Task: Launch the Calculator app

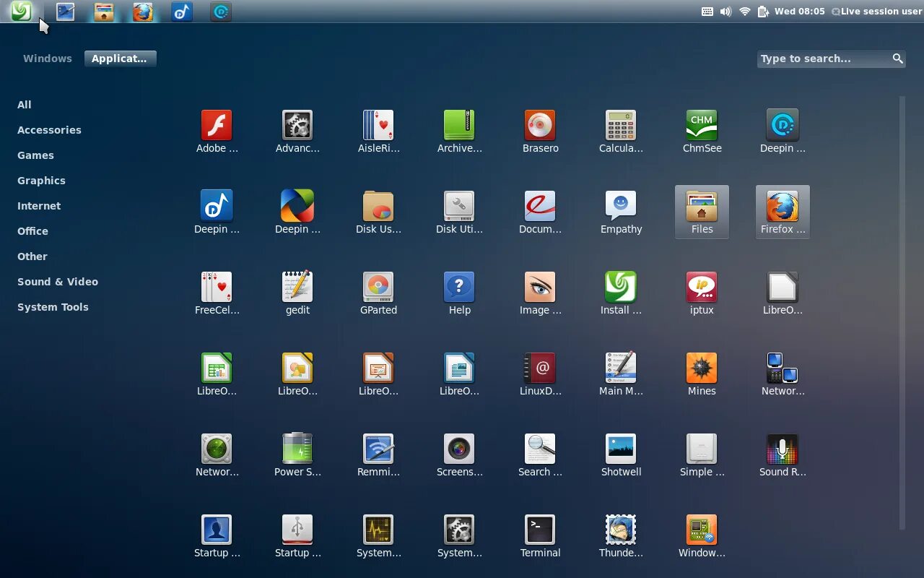Action: [621, 126]
